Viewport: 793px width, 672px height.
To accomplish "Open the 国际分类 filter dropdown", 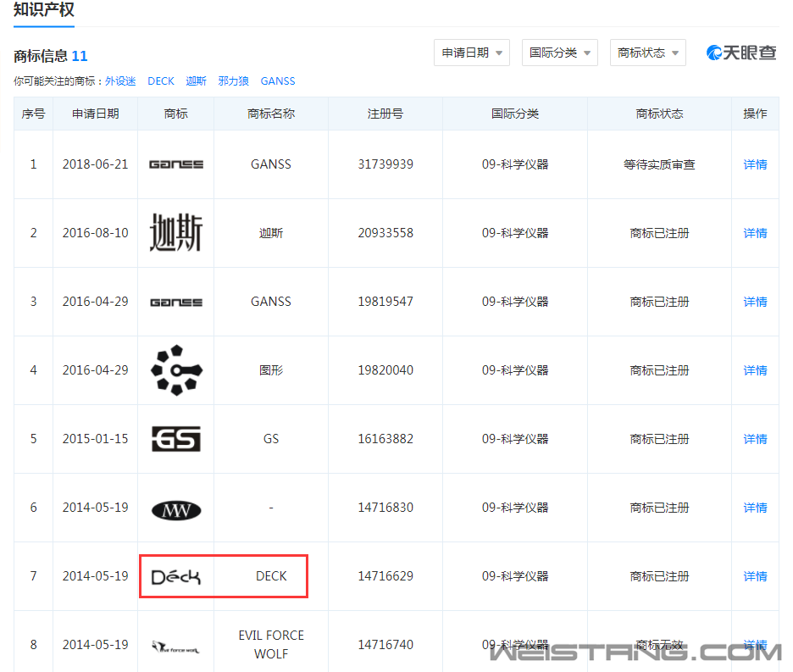I will 559,52.
